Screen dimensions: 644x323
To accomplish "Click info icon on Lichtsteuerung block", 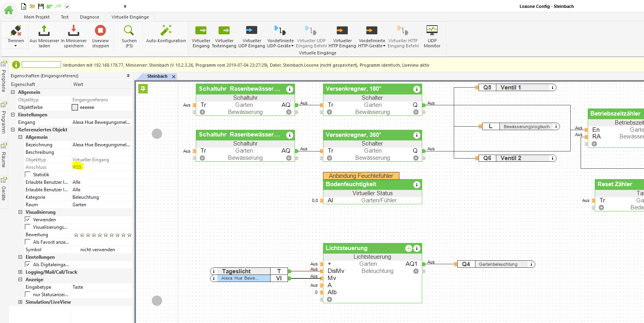I will 417,248.
